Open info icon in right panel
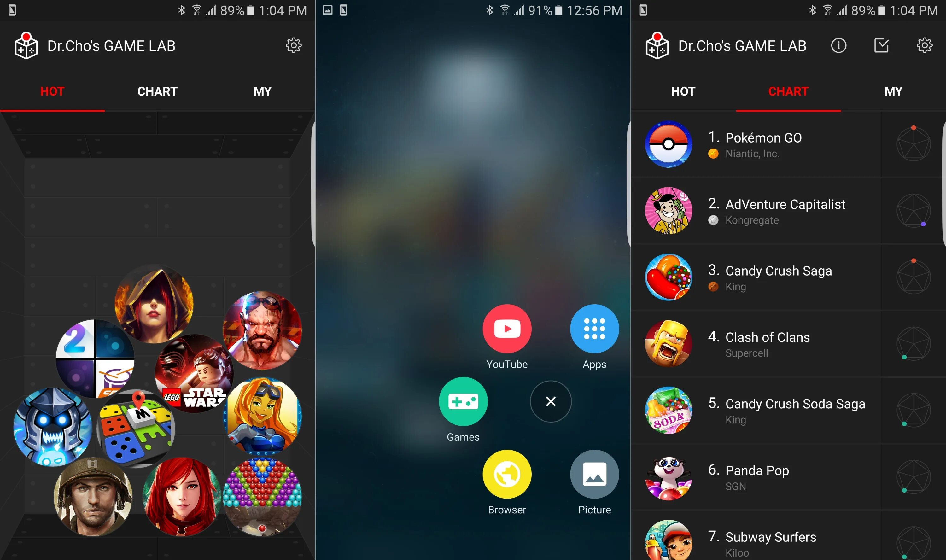Image resolution: width=946 pixels, height=560 pixels. (x=839, y=45)
